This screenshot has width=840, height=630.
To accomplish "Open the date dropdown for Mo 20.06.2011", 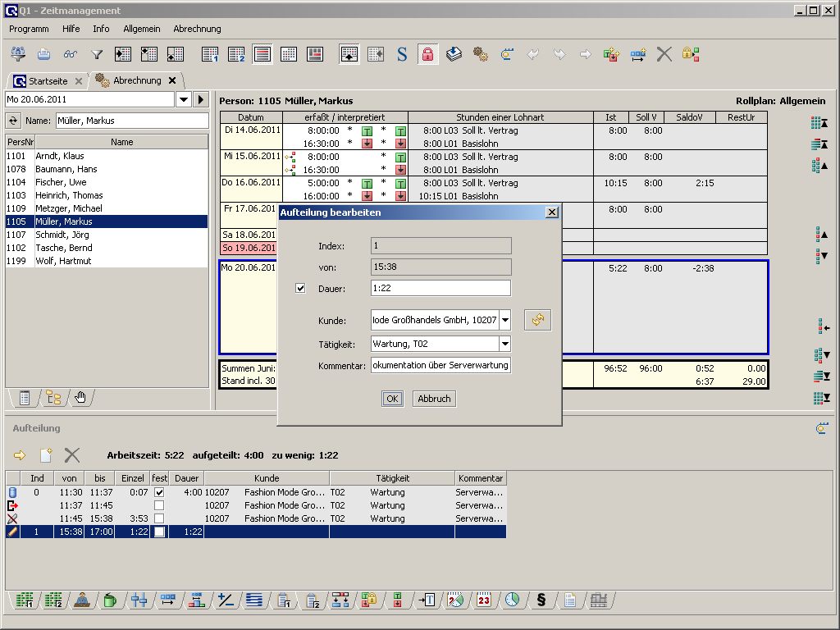I will click(x=182, y=99).
